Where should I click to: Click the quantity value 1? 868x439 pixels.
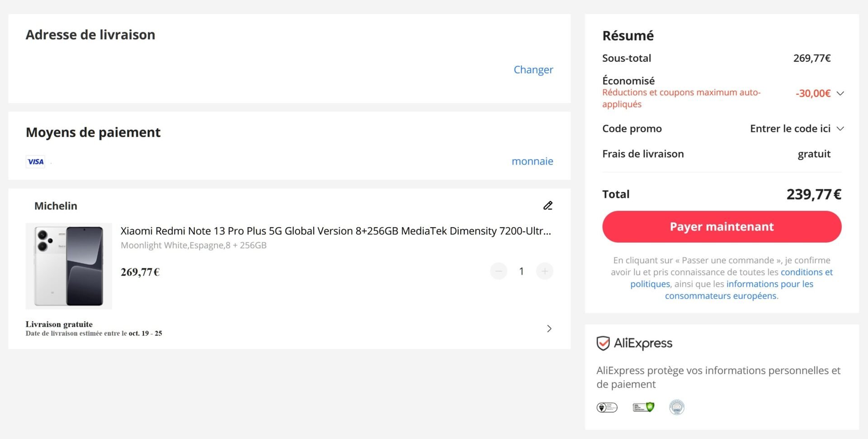pos(521,271)
